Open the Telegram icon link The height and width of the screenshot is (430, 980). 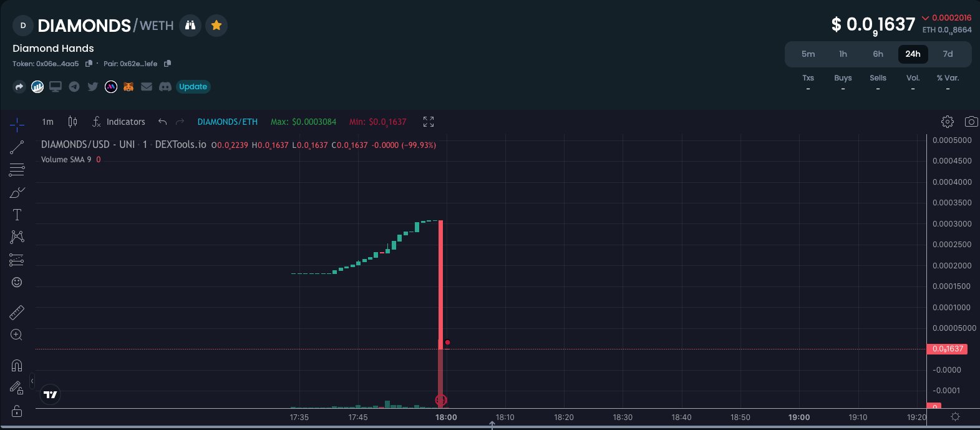pyautogui.click(x=74, y=87)
